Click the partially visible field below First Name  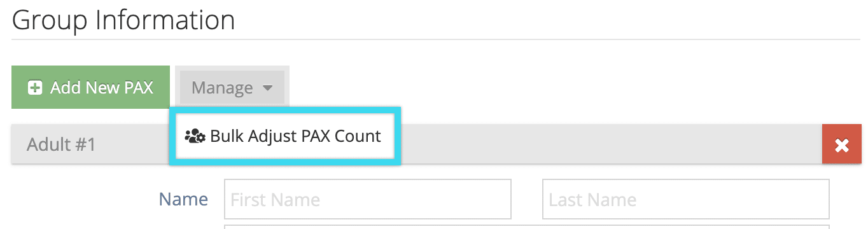[x=527, y=226]
